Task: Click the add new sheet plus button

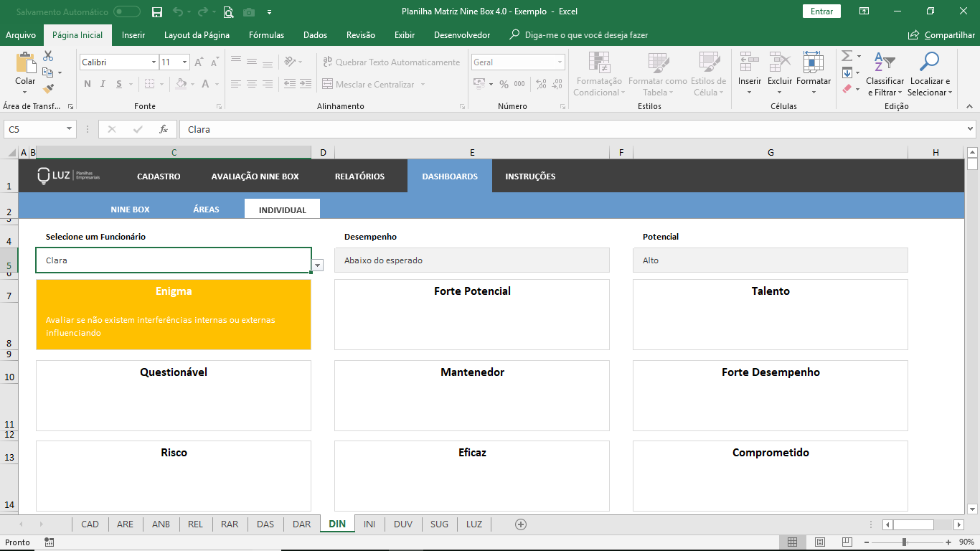Action: click(521, 524)
